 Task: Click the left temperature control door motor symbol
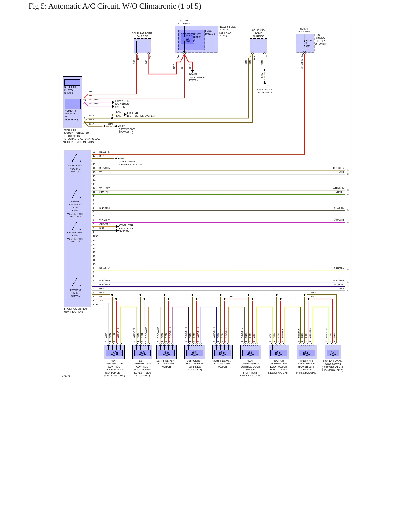pos(142,353)
